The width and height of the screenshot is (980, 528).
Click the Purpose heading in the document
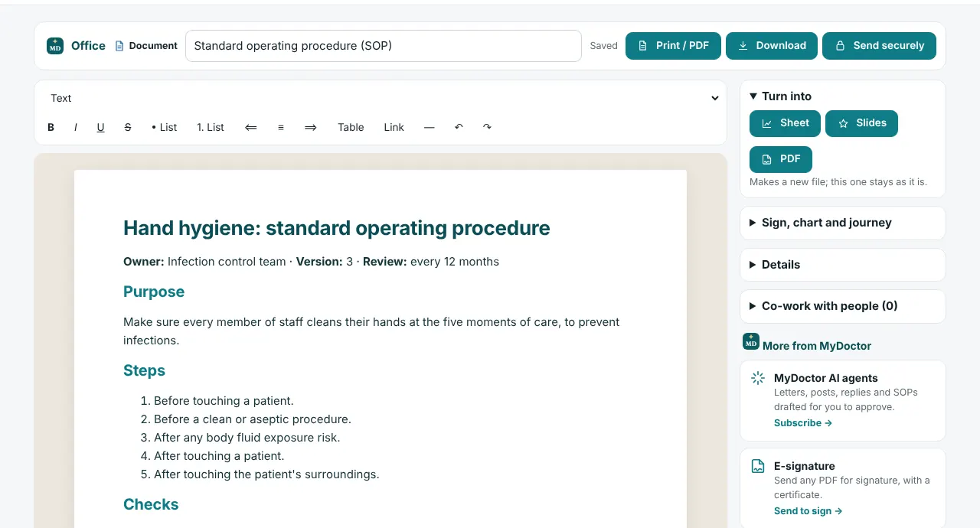tap(154, 292)
